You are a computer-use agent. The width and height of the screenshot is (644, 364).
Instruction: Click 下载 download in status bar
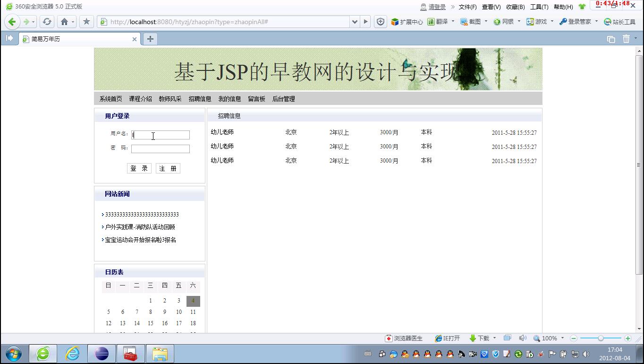coord(480,338)
